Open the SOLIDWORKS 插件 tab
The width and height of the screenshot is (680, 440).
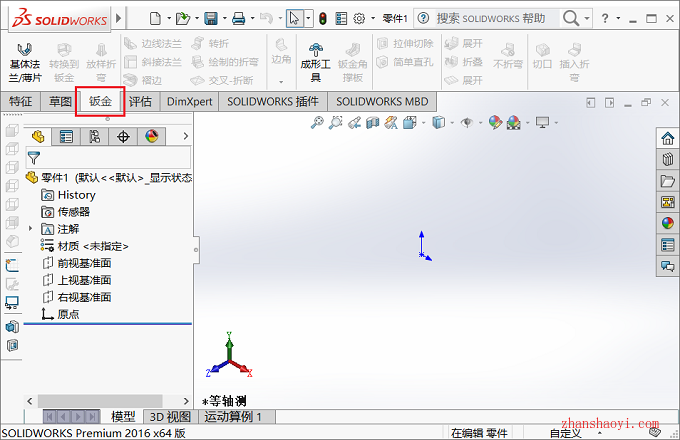pos(273,101)
